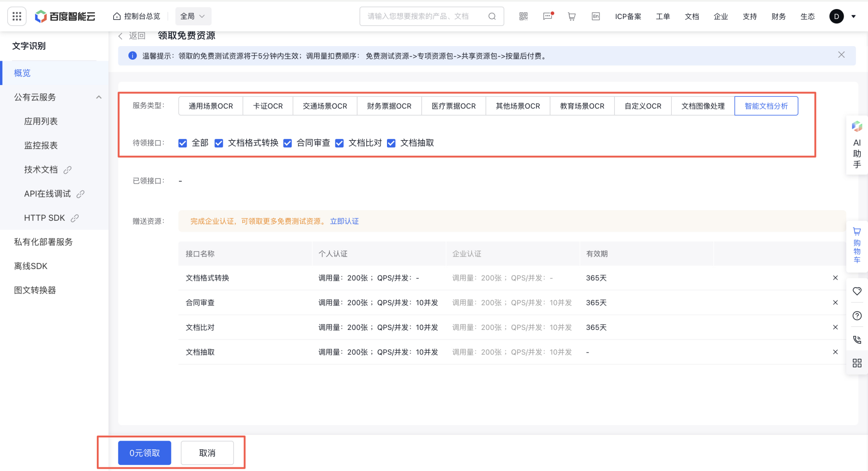Expand the 全局 region dropdown

[193, 16]
